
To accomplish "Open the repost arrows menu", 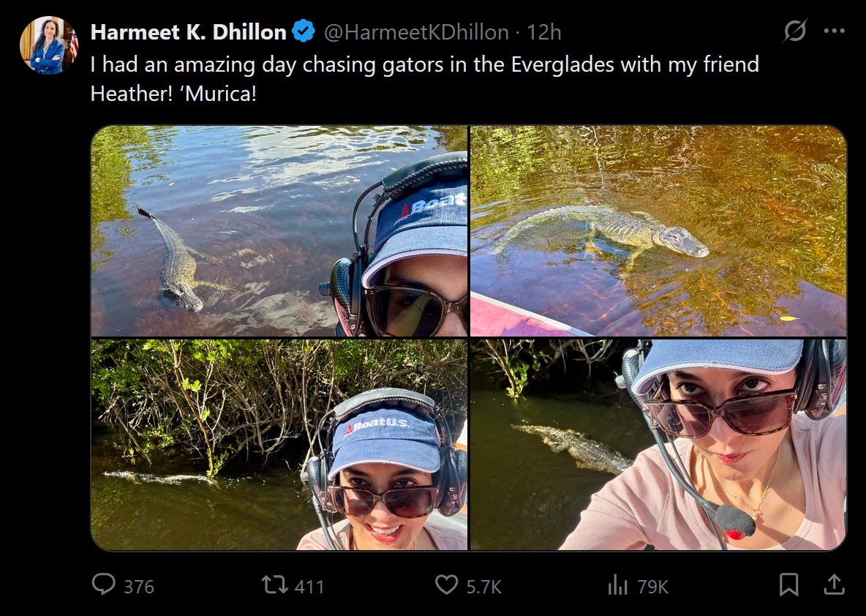I will [x=274, y=585].
